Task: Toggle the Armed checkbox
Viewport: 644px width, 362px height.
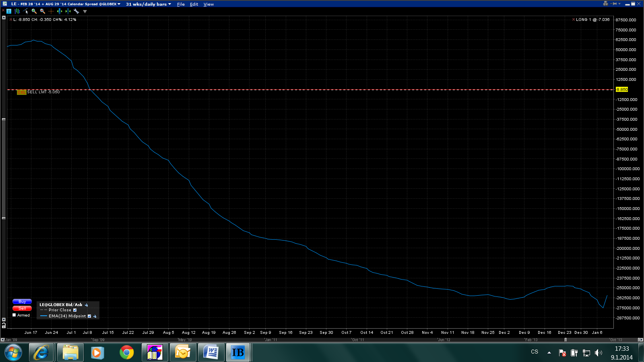Action: point(14,315)
